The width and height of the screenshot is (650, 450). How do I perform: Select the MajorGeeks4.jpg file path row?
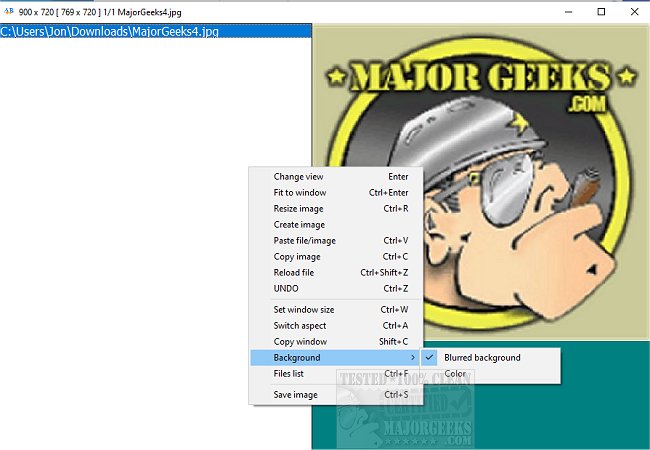tap(155, 31)
